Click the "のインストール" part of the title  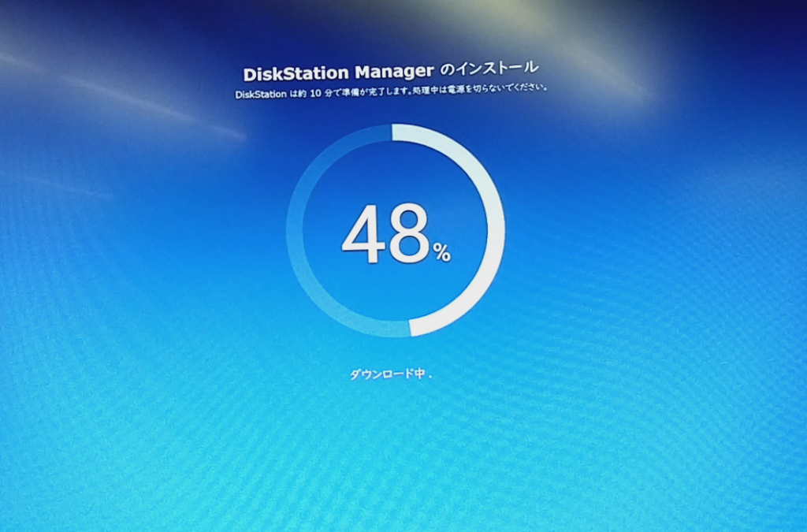489,69
